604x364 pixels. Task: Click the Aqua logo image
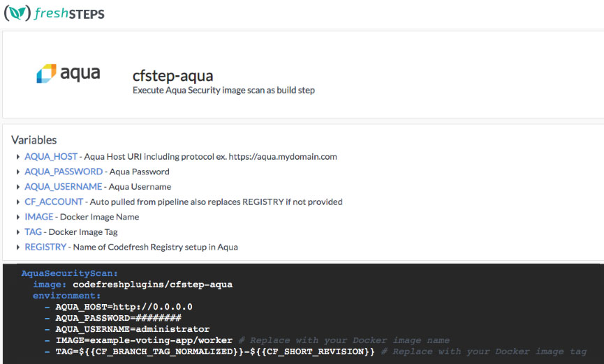click(x=68, y=74)
